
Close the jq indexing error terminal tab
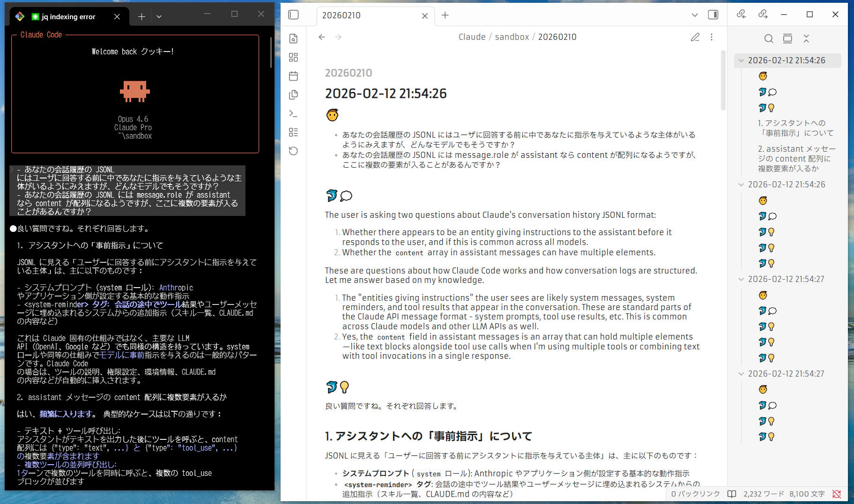(117, 17)
